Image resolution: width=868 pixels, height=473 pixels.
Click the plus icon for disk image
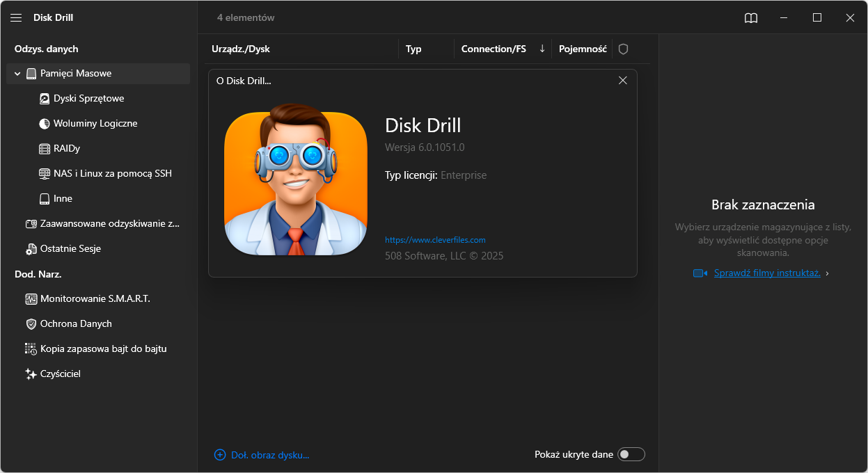(220, 455)
